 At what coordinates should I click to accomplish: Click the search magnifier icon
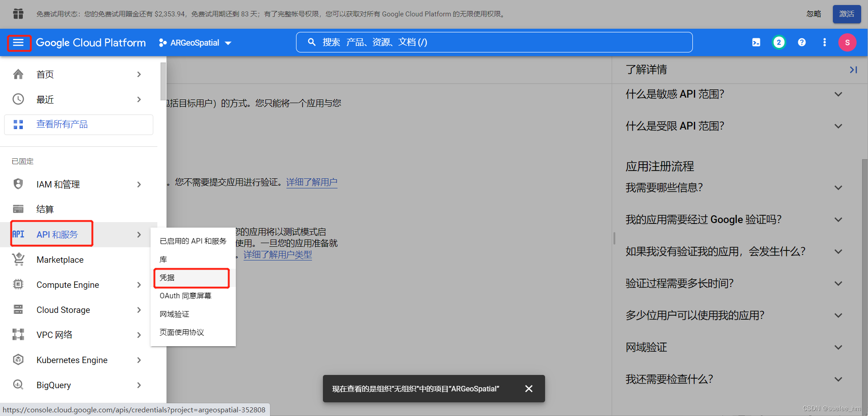tap(312, 42)
